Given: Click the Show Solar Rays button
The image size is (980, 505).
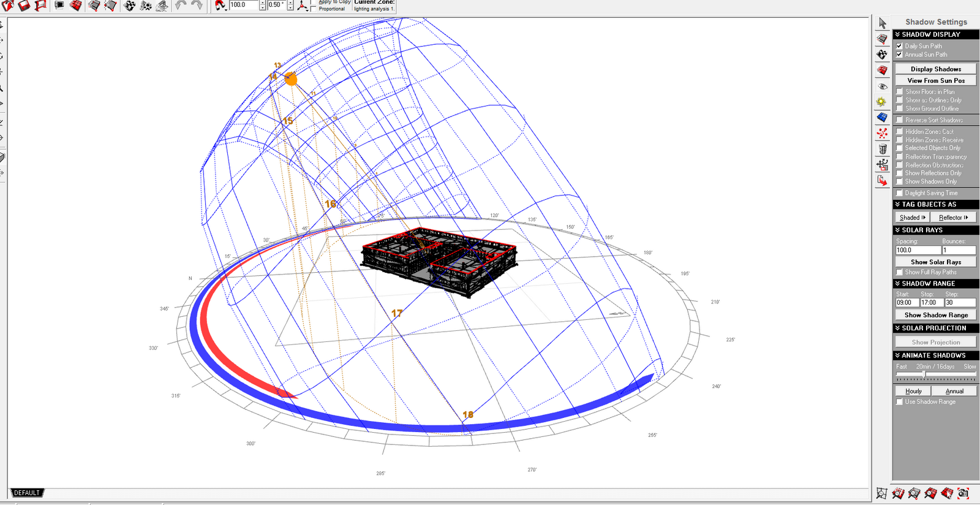Looking at the screenshot, I should (x=936, y=262).
